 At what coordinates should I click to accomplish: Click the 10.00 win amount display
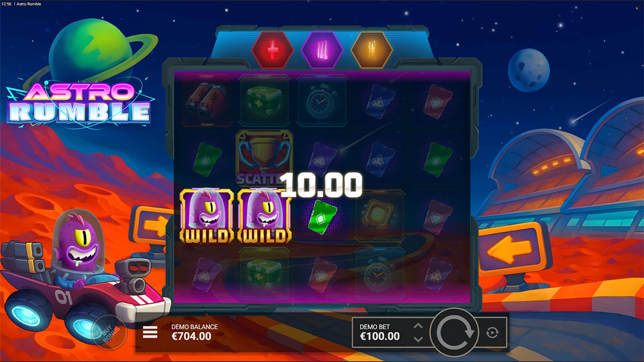pyautogui.click(x=322, y=186)
